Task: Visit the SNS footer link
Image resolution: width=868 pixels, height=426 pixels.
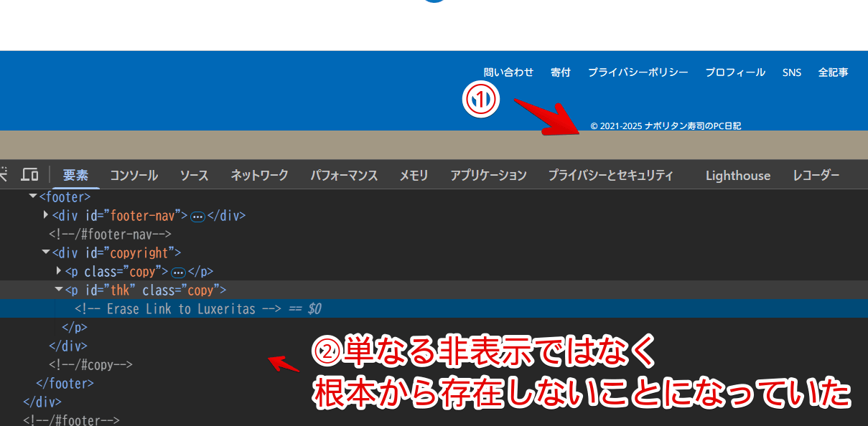Action: pos(792,72)
